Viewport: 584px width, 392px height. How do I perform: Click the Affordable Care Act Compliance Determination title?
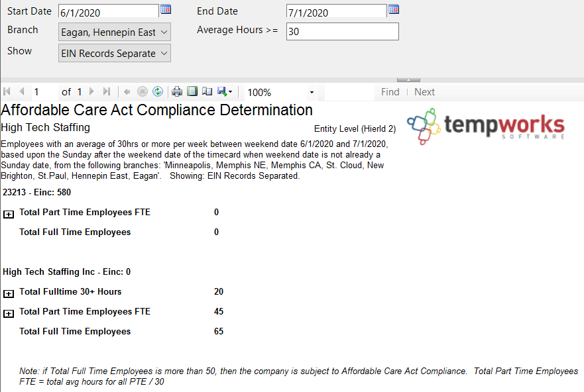coord(157,110)
